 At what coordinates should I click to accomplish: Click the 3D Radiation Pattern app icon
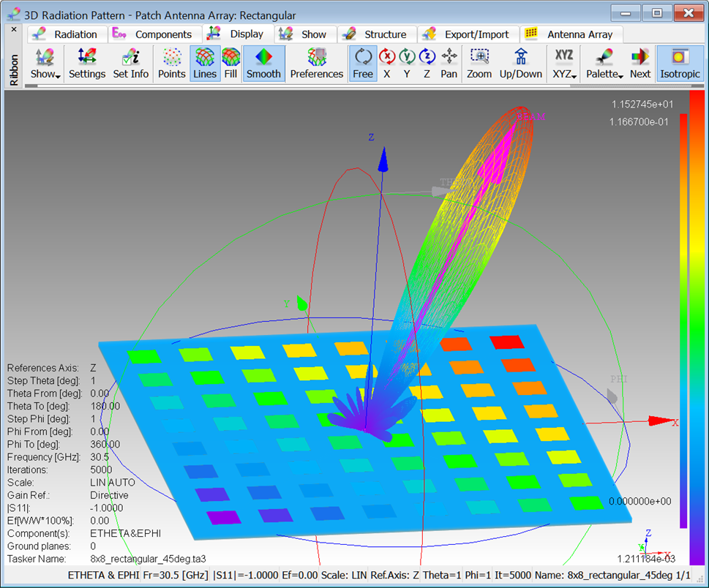(x=14, y=15)
